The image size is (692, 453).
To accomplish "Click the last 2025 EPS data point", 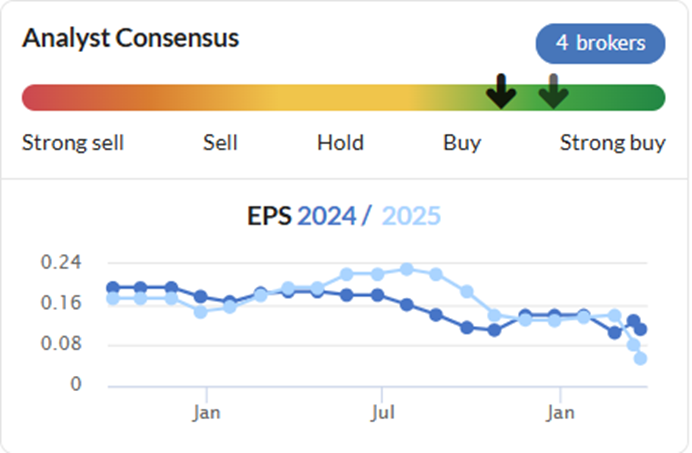I will coord(640,359).
